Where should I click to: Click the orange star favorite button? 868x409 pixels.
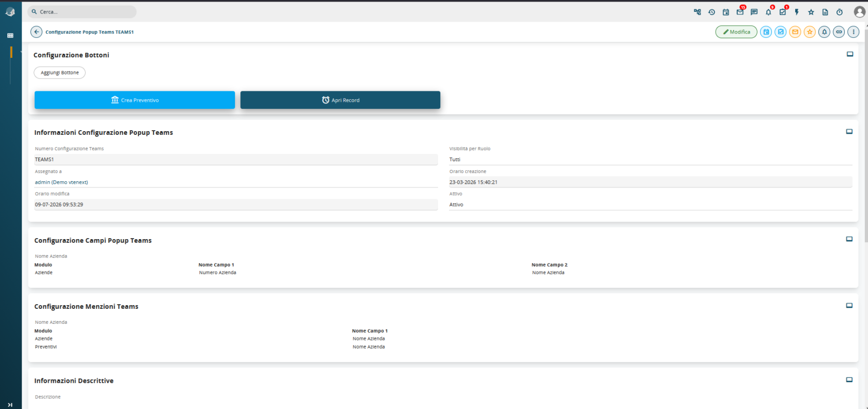click(x=810, y=32)
